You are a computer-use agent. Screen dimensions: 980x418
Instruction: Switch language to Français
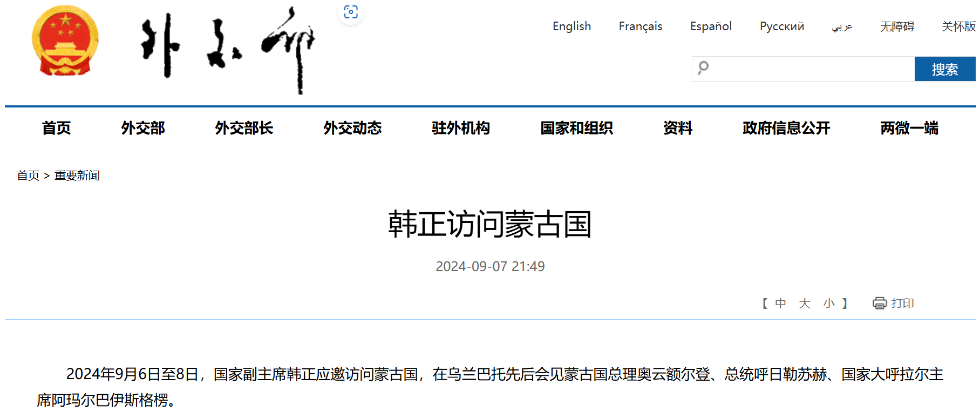640,26
